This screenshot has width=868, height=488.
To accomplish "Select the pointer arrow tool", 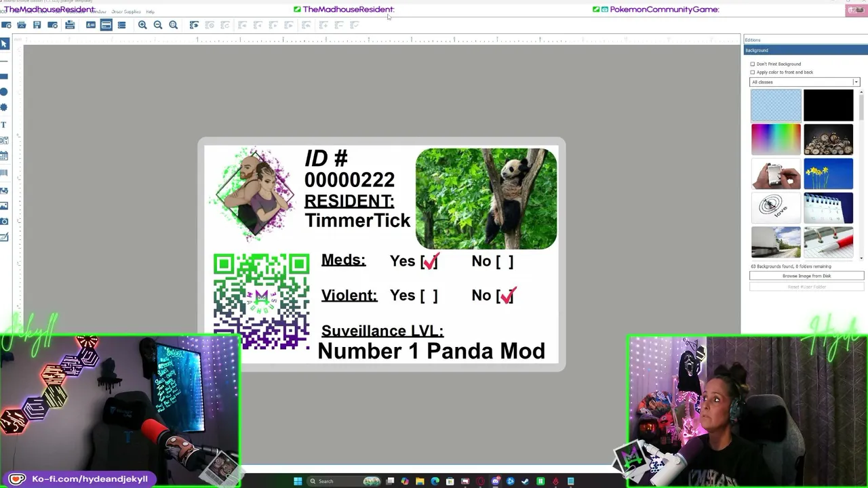I will coord(4,43).
